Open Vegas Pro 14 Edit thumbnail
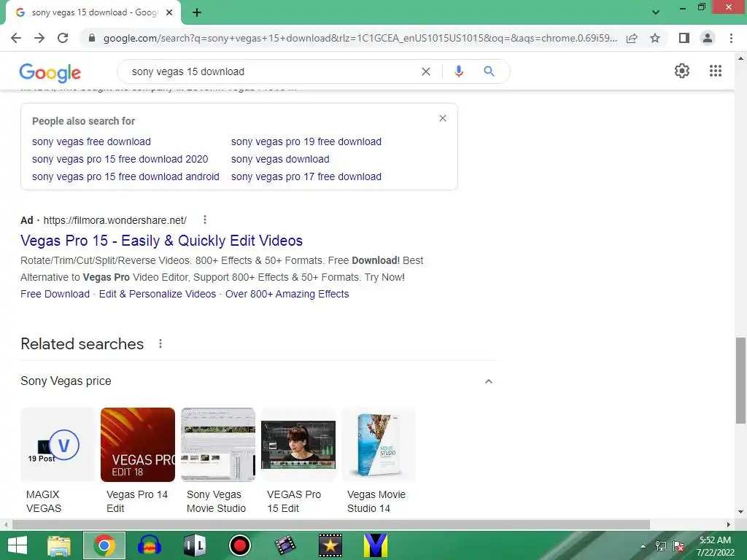This screenshot has width=747, height=560. (138, 461)
